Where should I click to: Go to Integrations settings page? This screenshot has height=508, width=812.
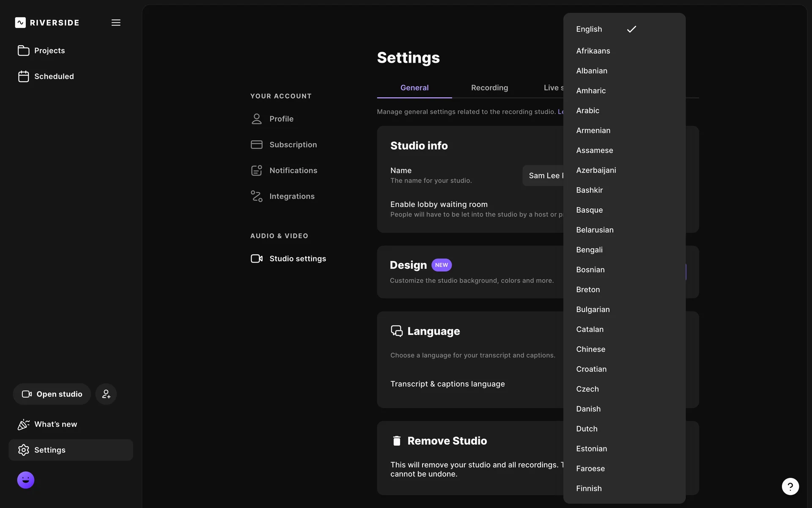click(292, 196)
